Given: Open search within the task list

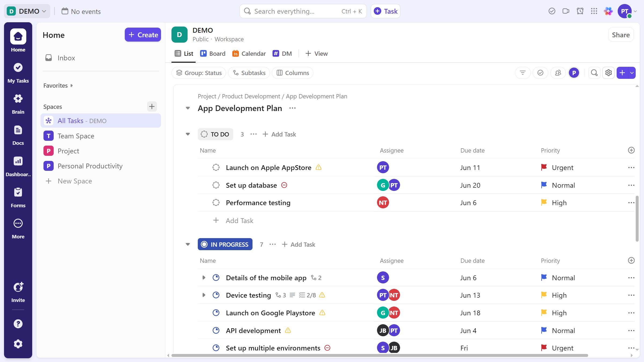Looking at the screenshot, I should click(594, 73).
